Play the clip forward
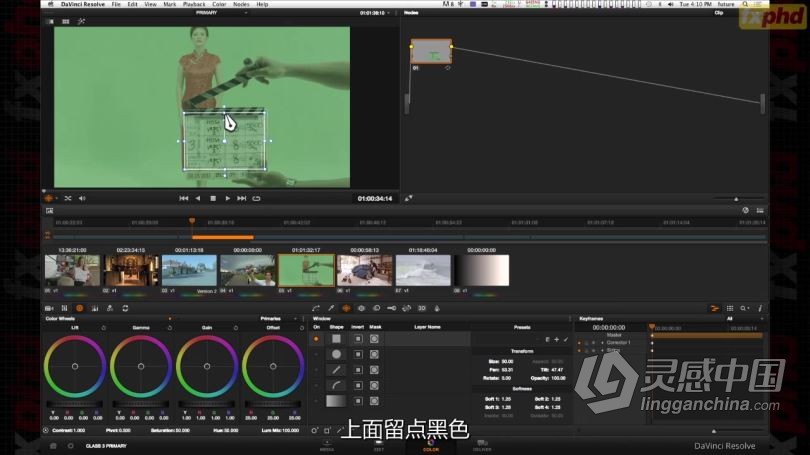The image size is (810, 455). [x=227, y=198]
